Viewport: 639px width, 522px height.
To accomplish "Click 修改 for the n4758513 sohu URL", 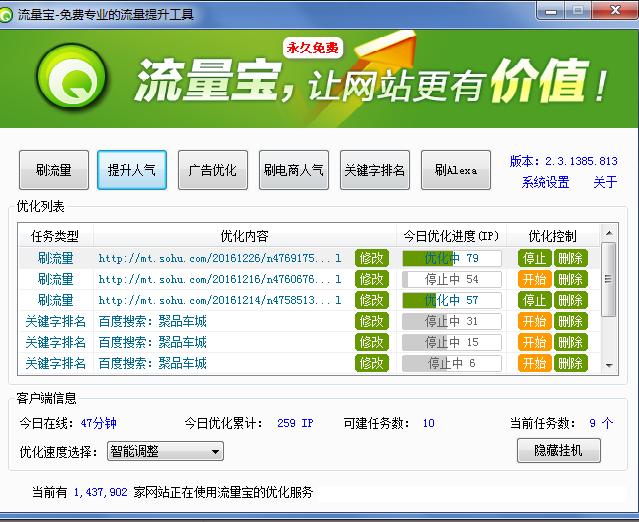I will [x=372, y=300].
